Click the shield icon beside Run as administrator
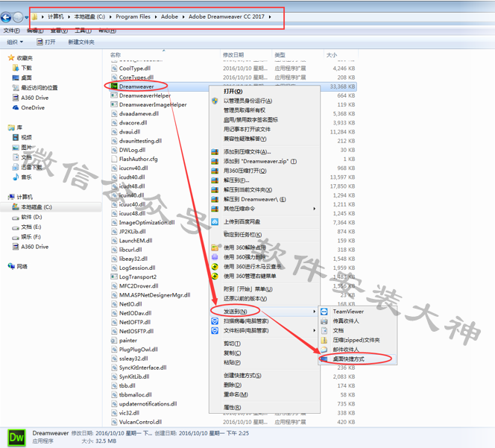This screenshot has width=495, height=448. 215,101
